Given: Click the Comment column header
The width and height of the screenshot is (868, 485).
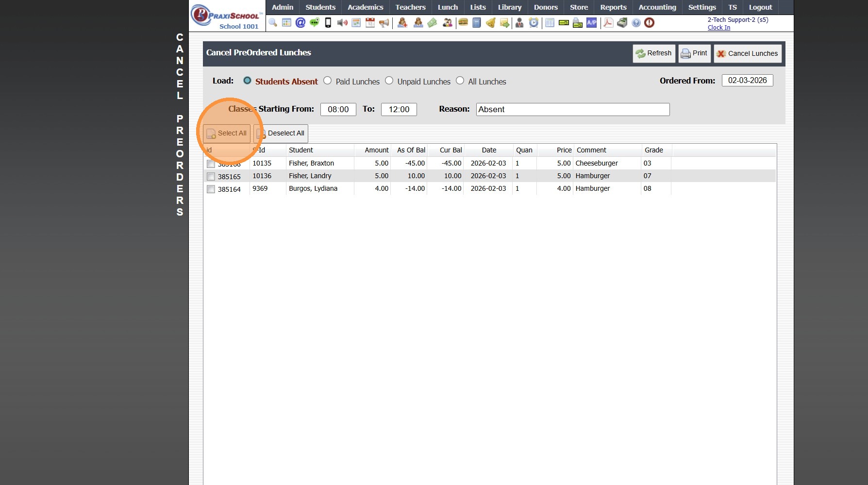Looking at the screenshot, I should click(591, 150).
